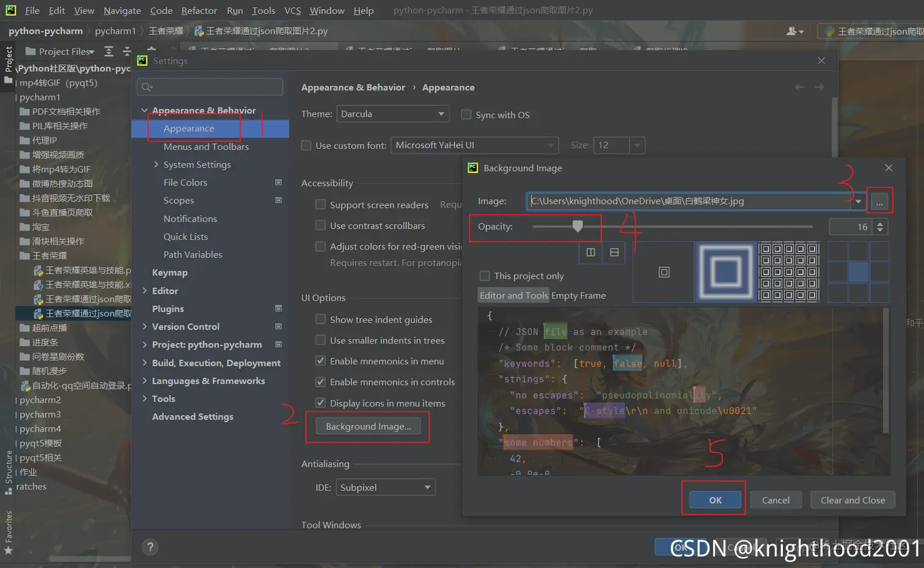Check Adjust colors for red-green vision deficiency
Screen dimensions: 924x568
coord(320,246)
